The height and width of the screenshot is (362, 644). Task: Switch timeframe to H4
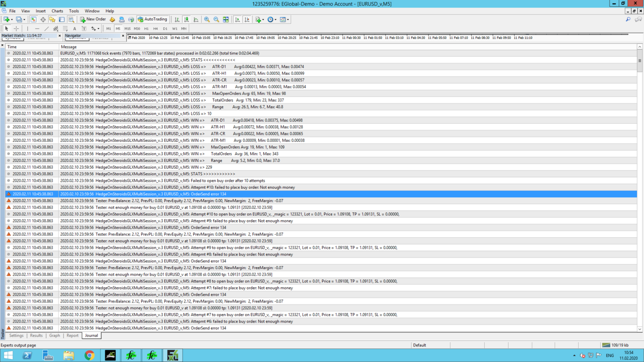tap(155, 28)
